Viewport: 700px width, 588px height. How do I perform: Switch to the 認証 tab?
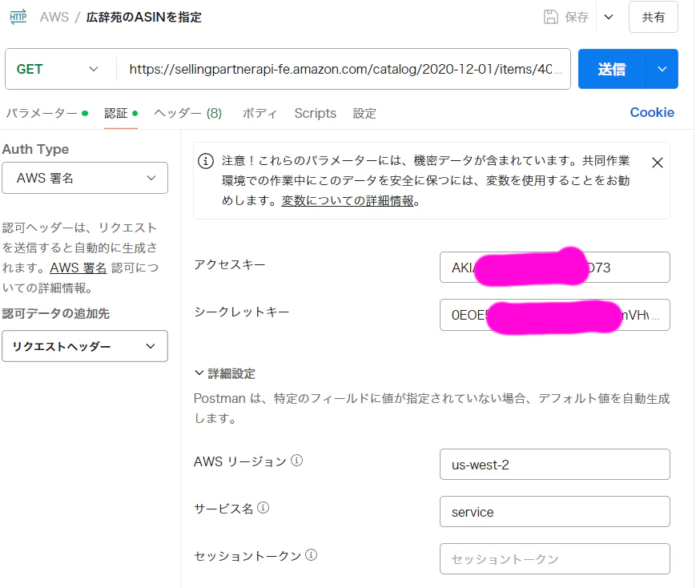coord(120,114)
